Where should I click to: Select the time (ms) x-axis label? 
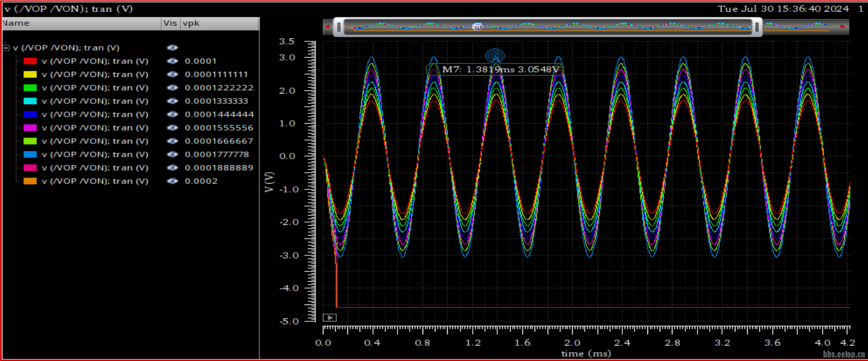tap(586, 353)
